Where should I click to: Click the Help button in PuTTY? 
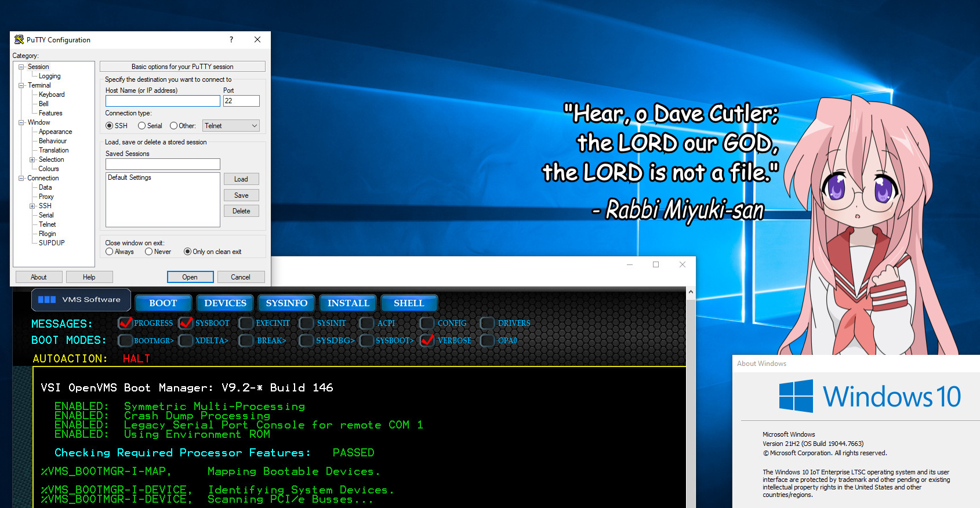pos(89,277)
